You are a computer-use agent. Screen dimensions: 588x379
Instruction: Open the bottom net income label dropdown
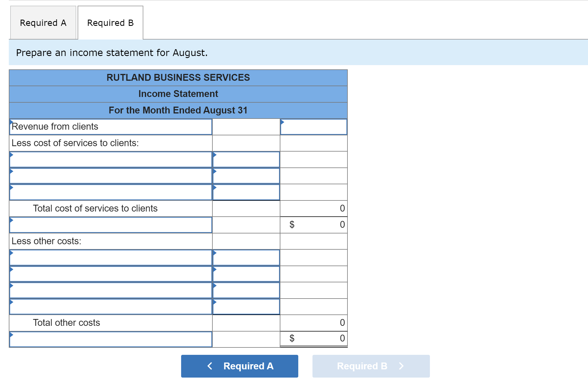pos(111,339)
